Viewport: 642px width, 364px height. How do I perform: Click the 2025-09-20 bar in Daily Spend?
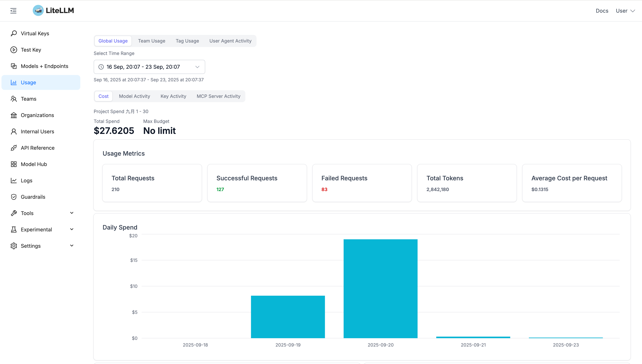380,289
